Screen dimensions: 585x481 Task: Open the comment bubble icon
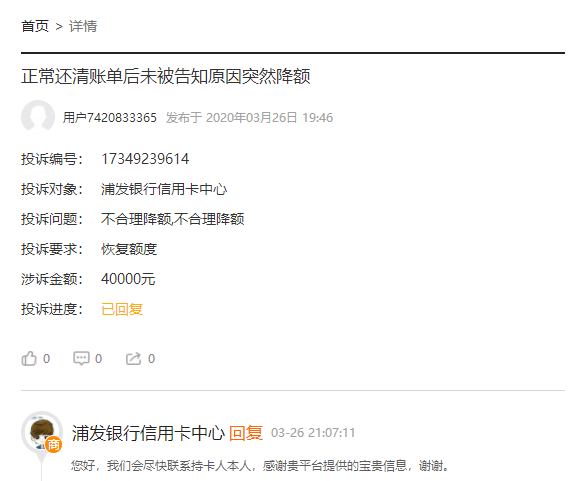(81, 358)
